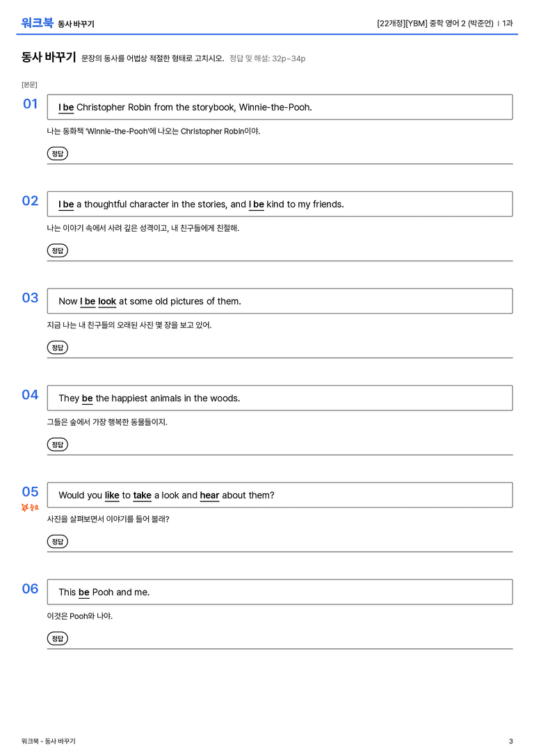Click the 정답 badge under question 01

(57, 154)
